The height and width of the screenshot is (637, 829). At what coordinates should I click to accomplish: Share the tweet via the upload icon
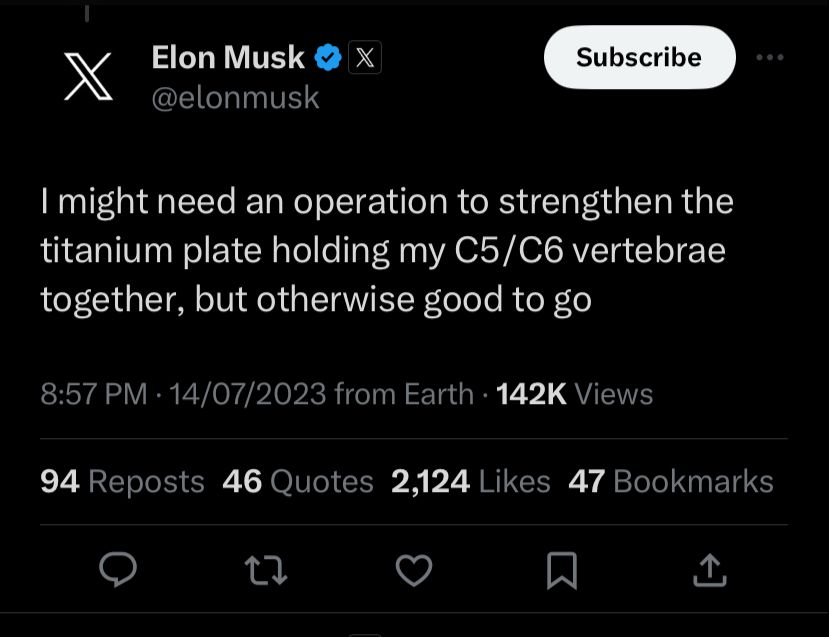click(x=708, y=570)
